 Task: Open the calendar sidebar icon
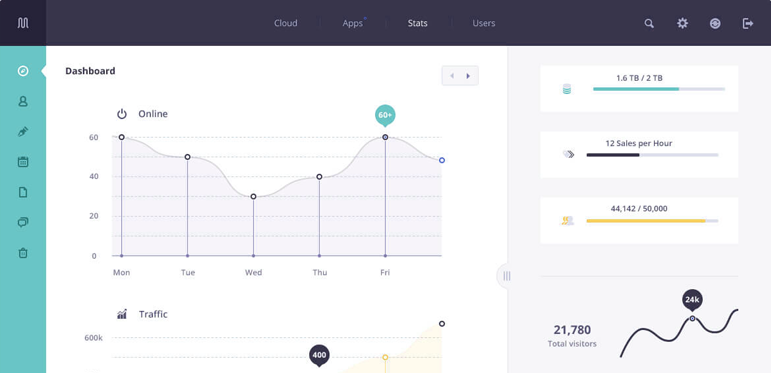pyautogui.click(x=23, y=162)
